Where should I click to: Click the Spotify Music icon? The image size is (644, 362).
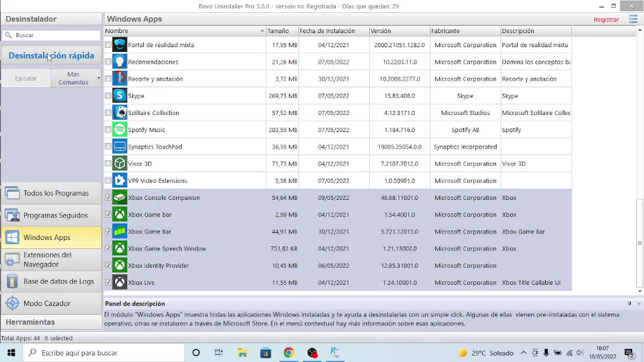click(120, 129)
